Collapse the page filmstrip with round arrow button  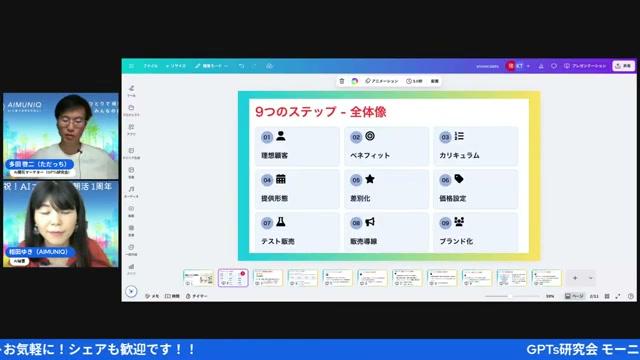coord(131,291)
